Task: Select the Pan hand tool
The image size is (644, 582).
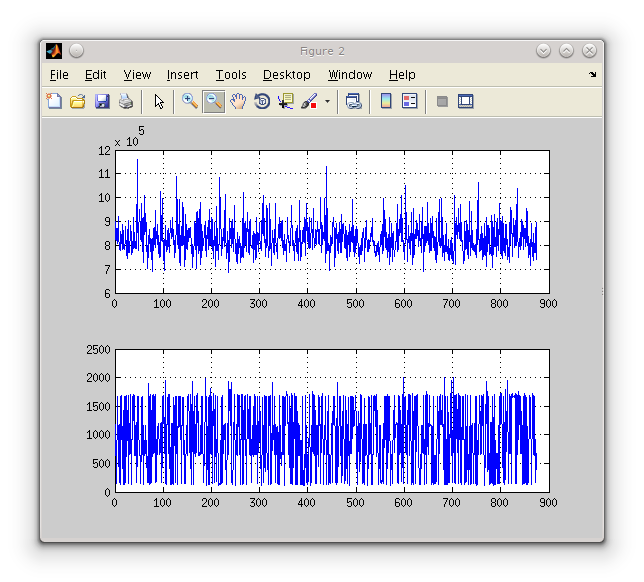Action: [238, 101]
